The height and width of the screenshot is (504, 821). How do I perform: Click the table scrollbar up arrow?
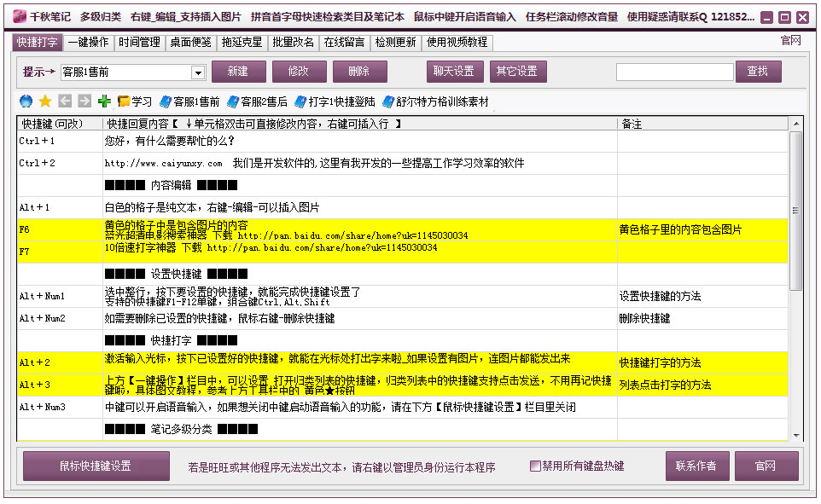click(796, 124)
